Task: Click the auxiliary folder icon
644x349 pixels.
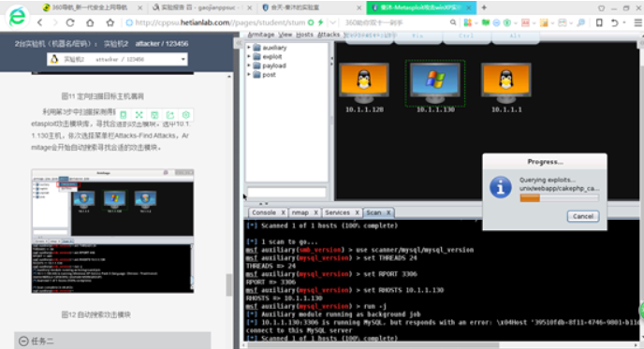Action: (x=257, y=48)
